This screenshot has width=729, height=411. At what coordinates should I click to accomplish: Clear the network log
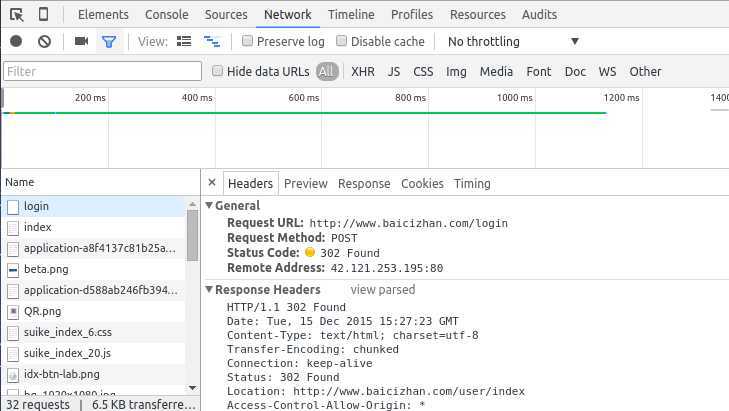pyautogui.click(x=45, y=41)
